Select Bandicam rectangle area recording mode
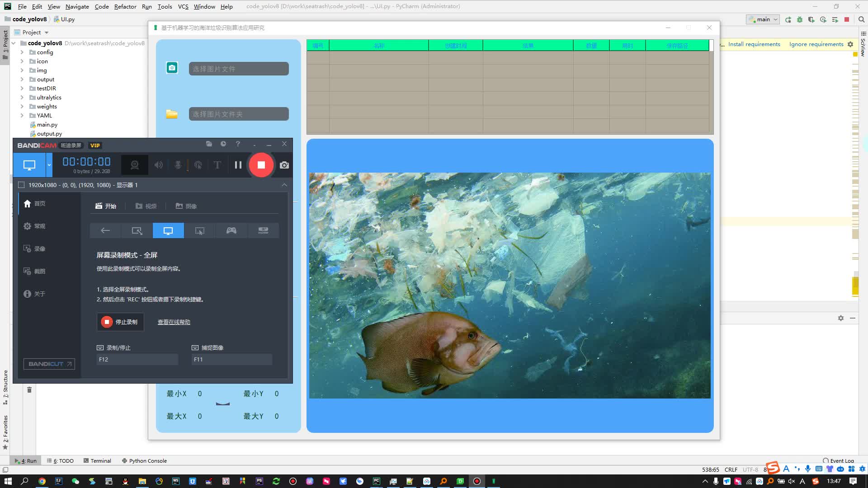This screenshot has width=868, height=488. 137,230
